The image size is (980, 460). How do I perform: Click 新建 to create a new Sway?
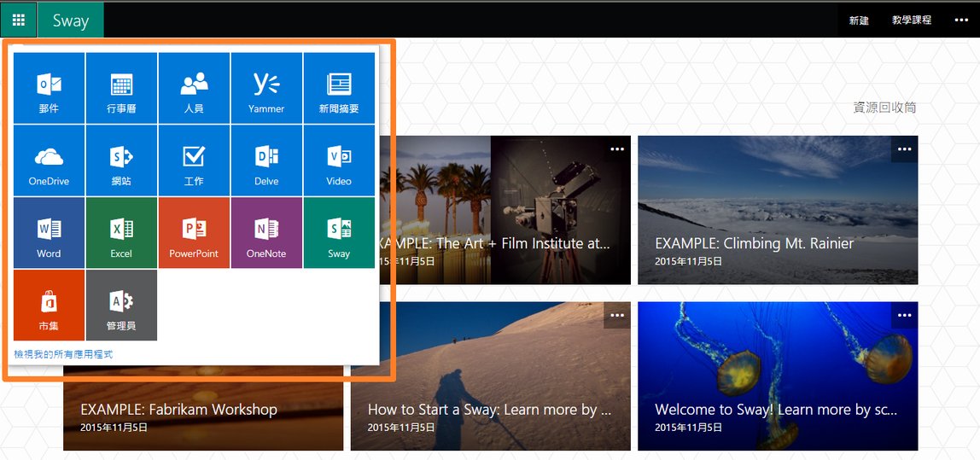coord(859,20)
